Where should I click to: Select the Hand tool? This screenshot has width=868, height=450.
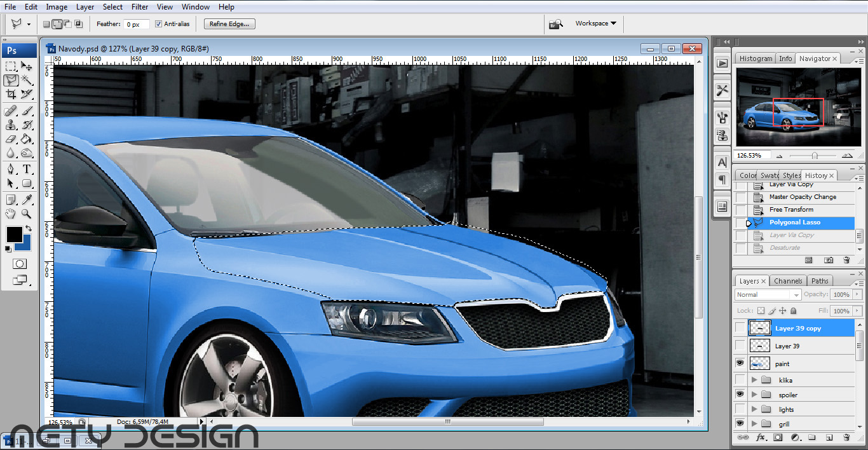coord(11,214)
